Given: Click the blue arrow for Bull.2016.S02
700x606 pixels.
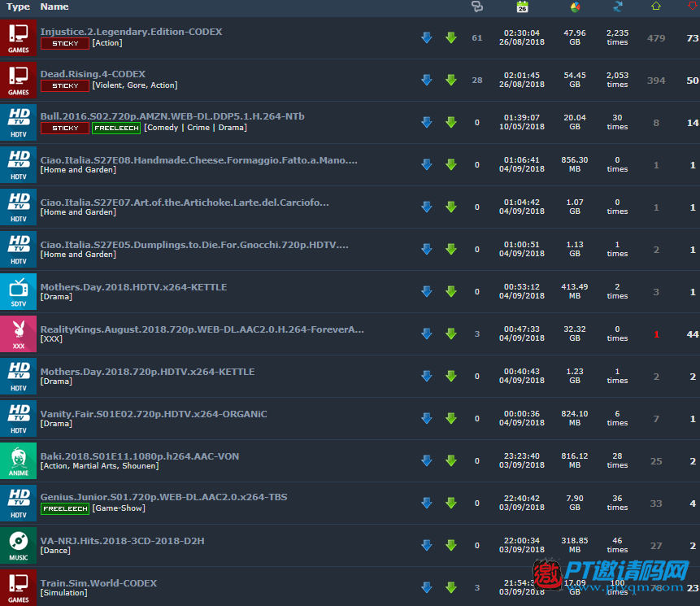Looking at the screenshot, I should (x=427, y=122).
